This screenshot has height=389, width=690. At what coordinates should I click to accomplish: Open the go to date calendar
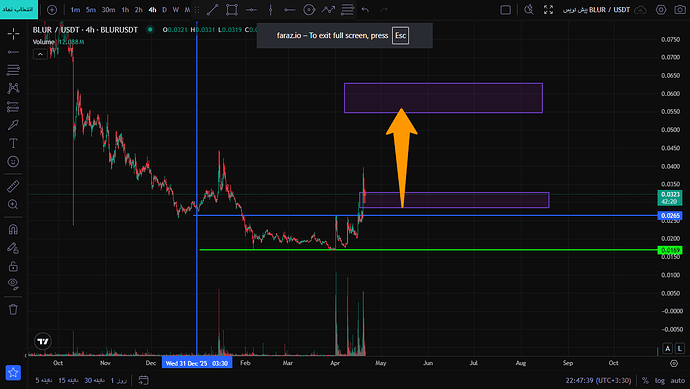click(x=143, y=380)
